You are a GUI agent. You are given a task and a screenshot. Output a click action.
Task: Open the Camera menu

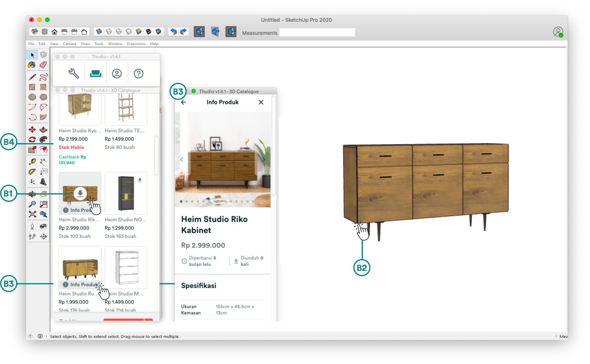click(x=70, y=44)
